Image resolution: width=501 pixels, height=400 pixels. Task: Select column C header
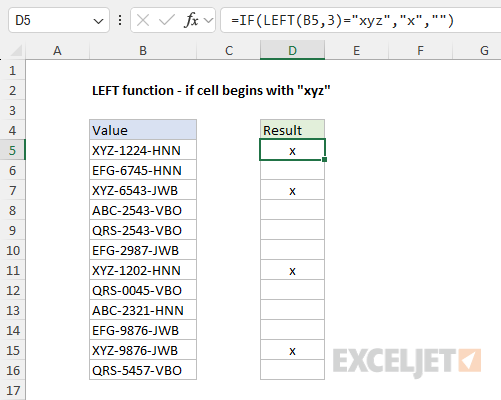pyautogui.click(x=229, y=51)
